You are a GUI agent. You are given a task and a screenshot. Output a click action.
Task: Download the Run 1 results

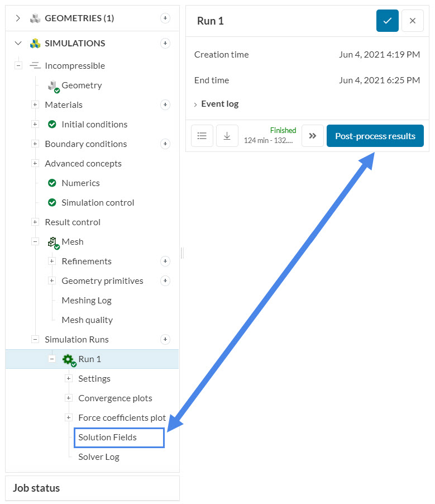coord(227,136)
